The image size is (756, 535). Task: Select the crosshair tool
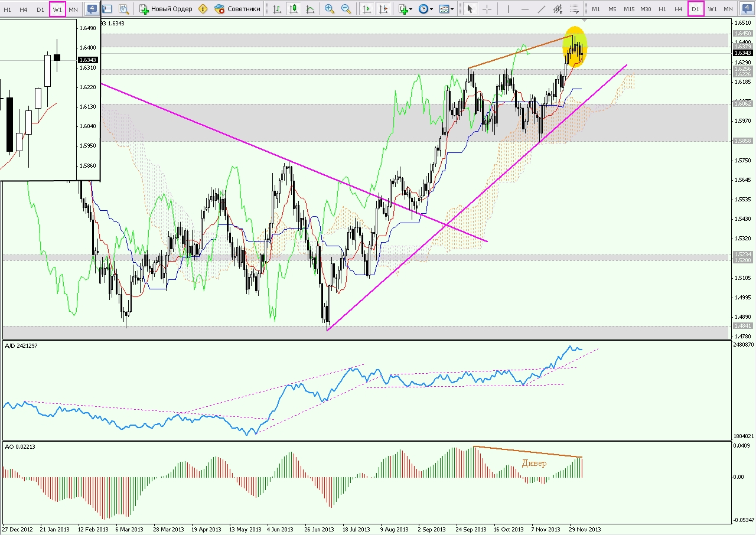pyautogui.click(x=487, y=9)
